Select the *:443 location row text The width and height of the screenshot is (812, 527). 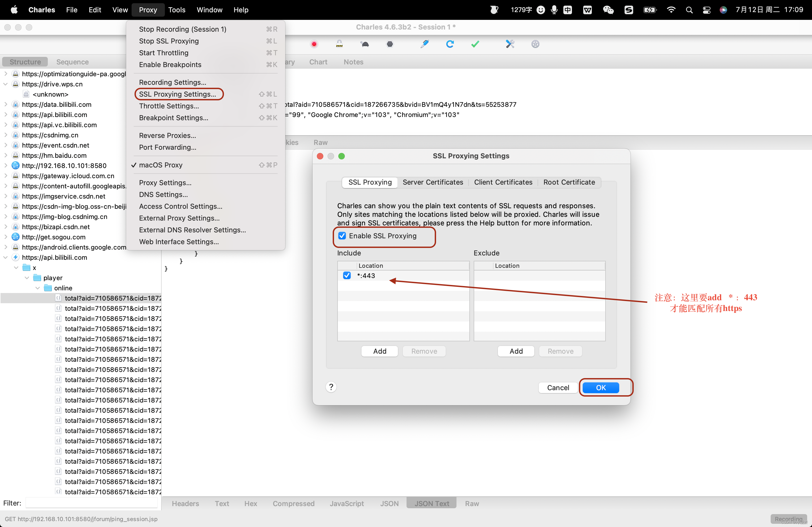coord(366,276)
